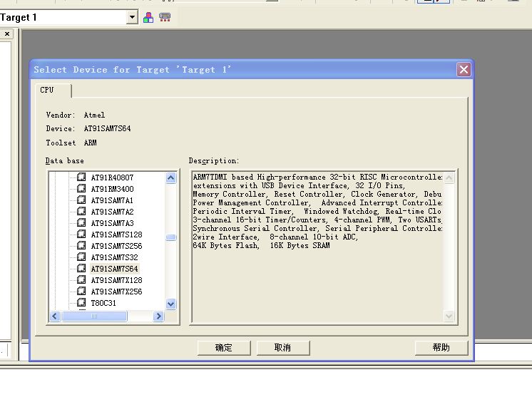Click chip icon next to AT91SAM7S128
This screenshot has height=402, width=532.
point(81,234)
